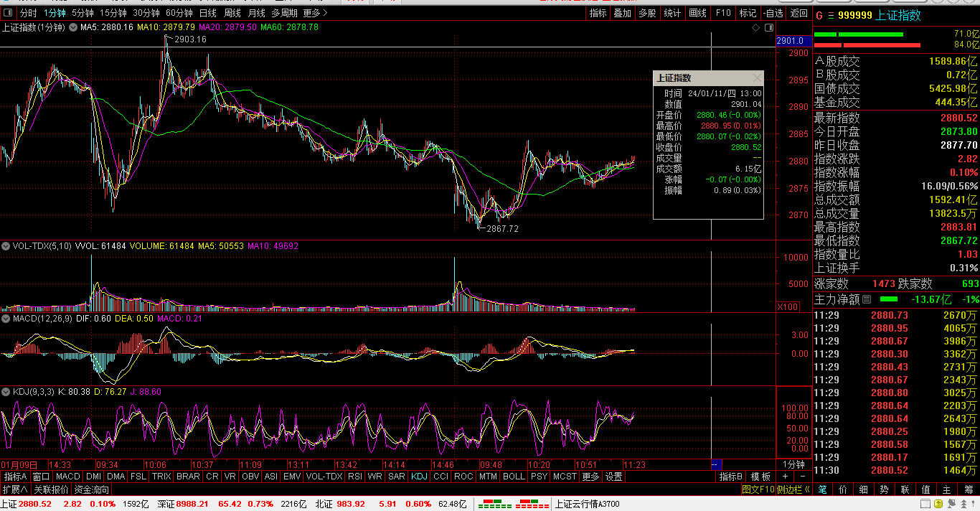Toggle the 窗口 indicator window option

click(x=41, y=477)
